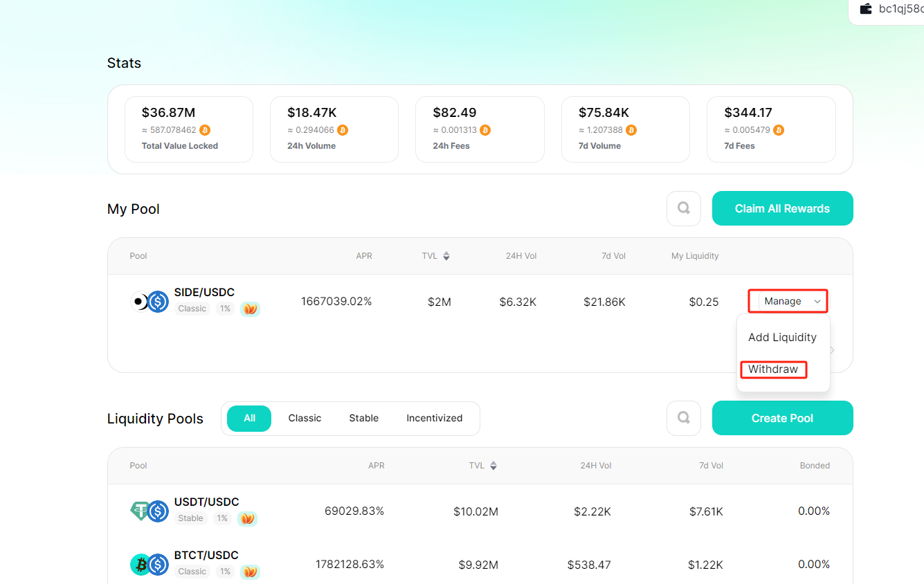Click incentive badge icon on SIDE/USDC row
Viewport: 924px width, 584px height.
pyautogui.click(x=250, y=309)
